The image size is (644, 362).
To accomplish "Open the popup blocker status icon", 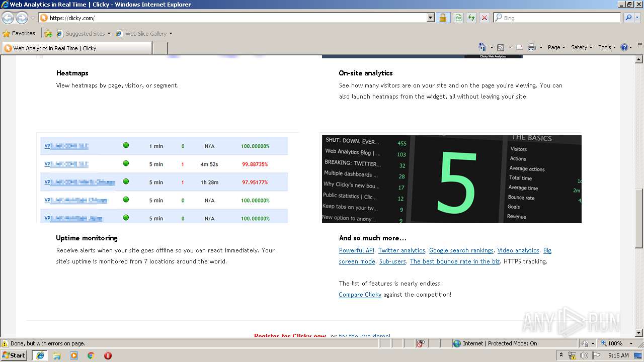I will [x=421, y=343].
